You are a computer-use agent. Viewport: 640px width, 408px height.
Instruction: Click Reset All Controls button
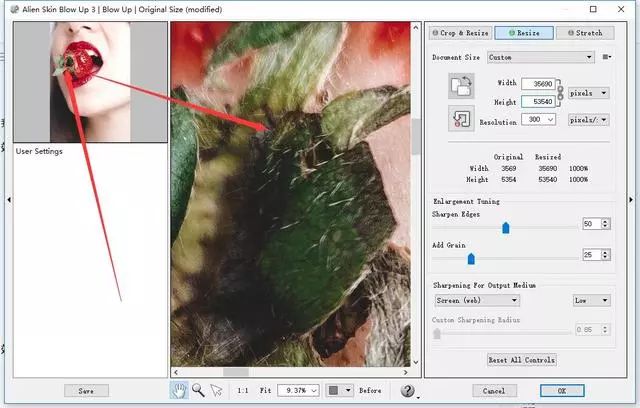(x=522, y=360)
